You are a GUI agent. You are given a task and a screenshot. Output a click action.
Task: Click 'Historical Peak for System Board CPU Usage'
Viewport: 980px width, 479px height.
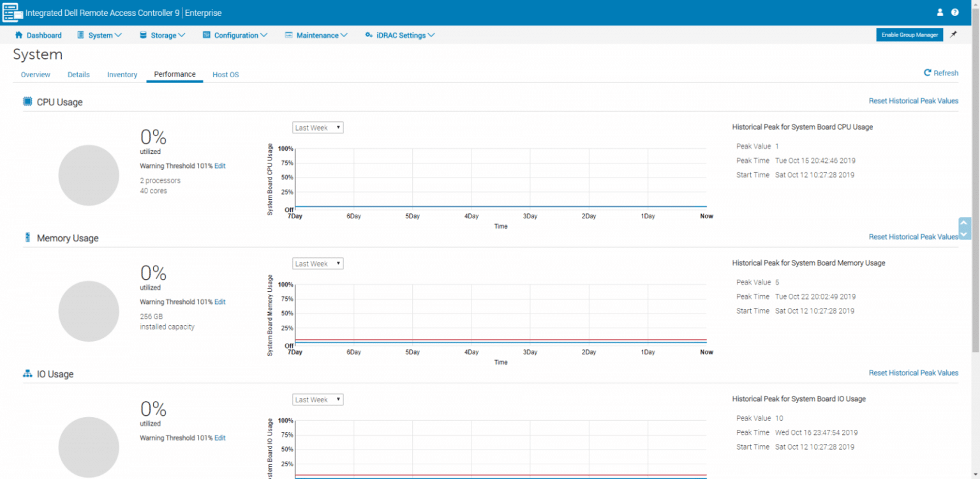click(x=803, y=127)
